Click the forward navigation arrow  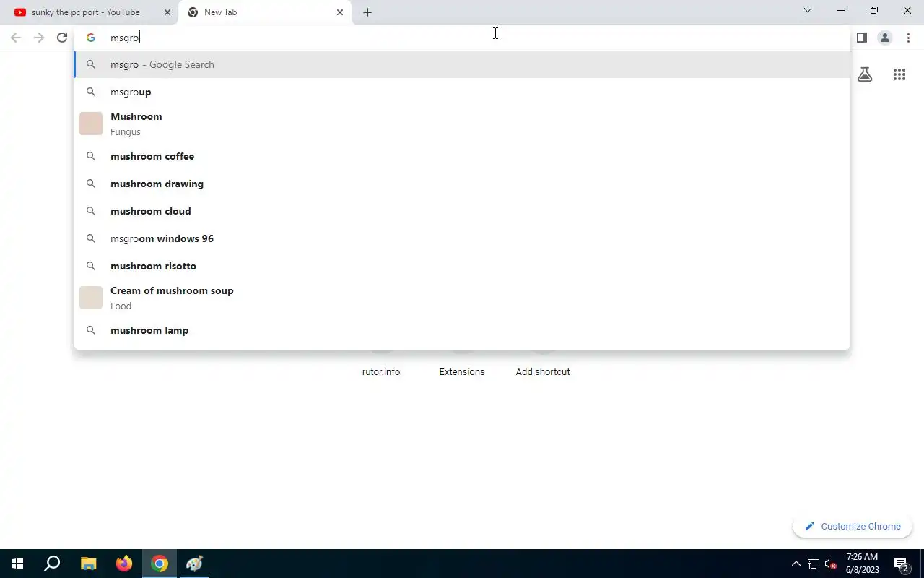[39, 38]
